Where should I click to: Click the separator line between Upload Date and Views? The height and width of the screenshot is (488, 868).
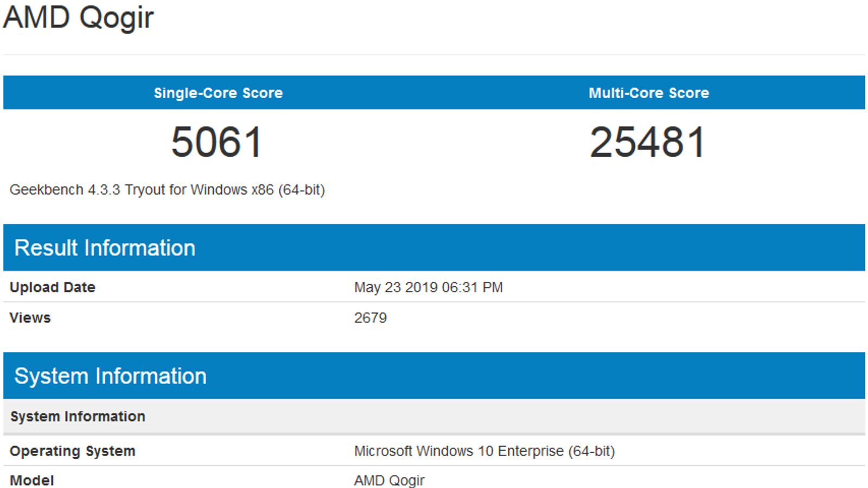[x=434, y=302]
